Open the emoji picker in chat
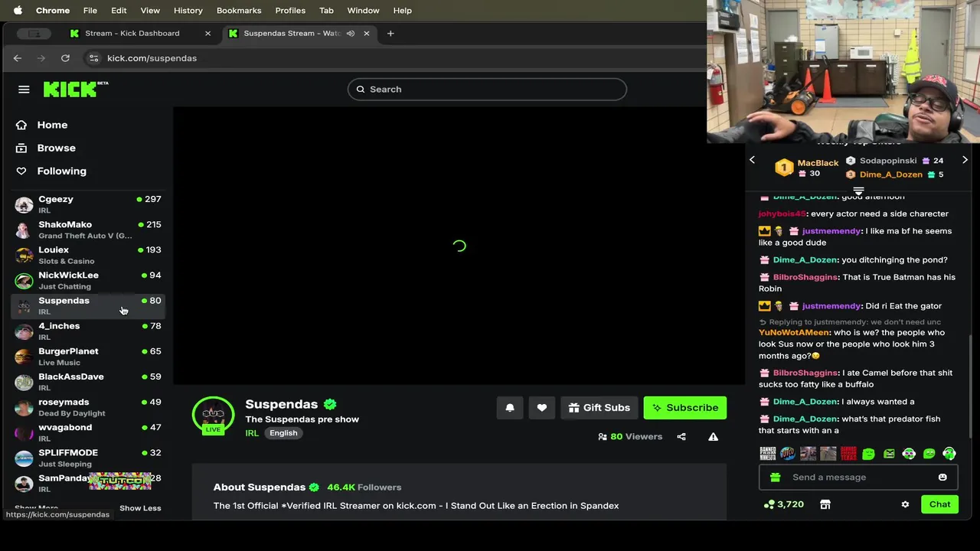 point(942,478)
